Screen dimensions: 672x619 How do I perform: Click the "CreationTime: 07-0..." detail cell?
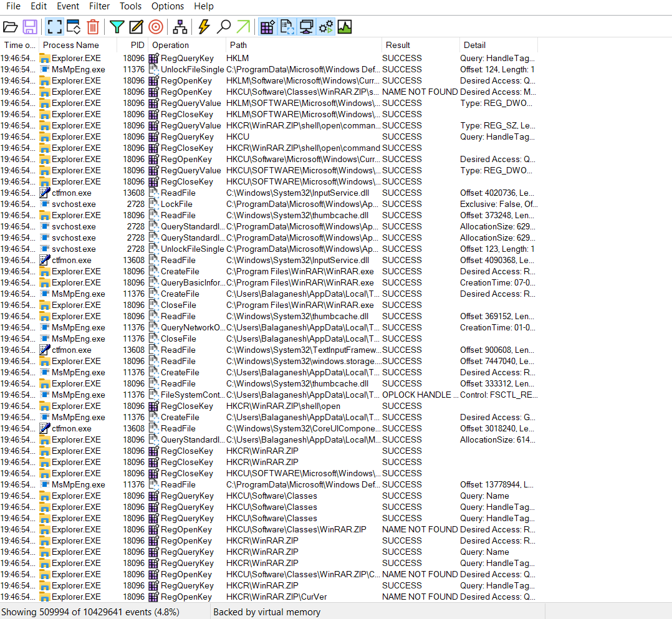point(497,282)
